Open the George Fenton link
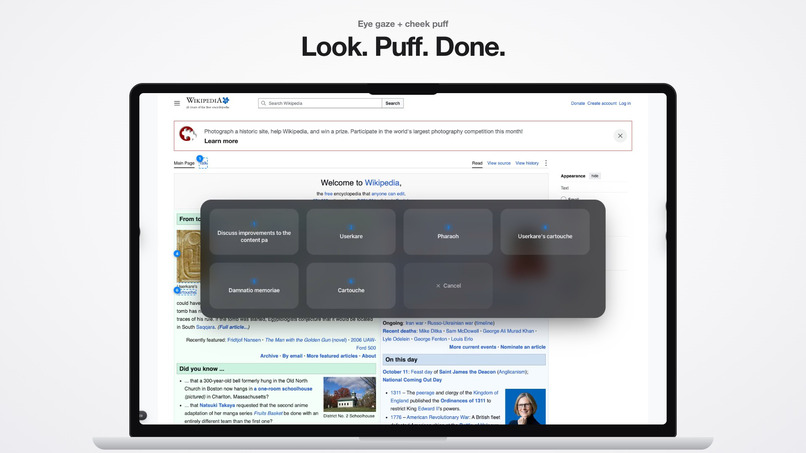The width and height of the screenshot is (806, 453). pos(430,339)
